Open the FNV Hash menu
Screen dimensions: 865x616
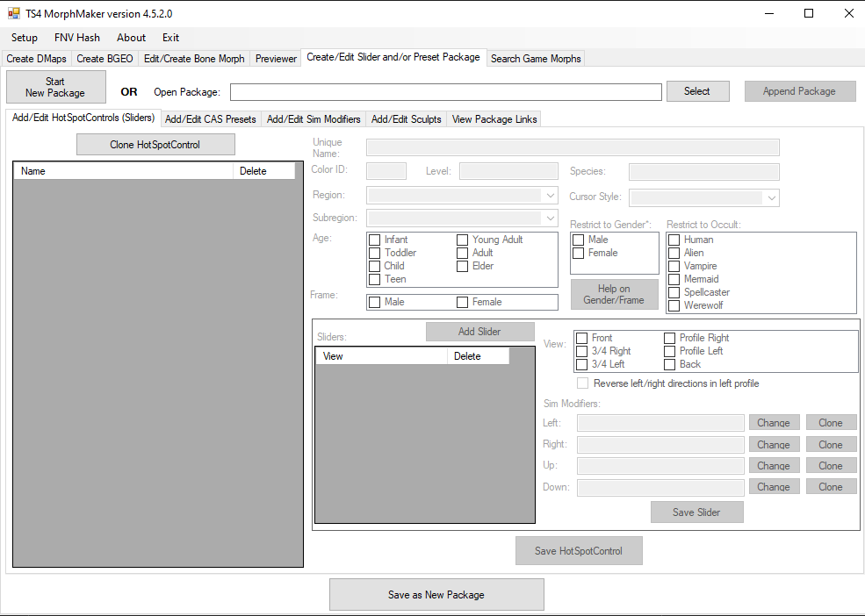77,38
